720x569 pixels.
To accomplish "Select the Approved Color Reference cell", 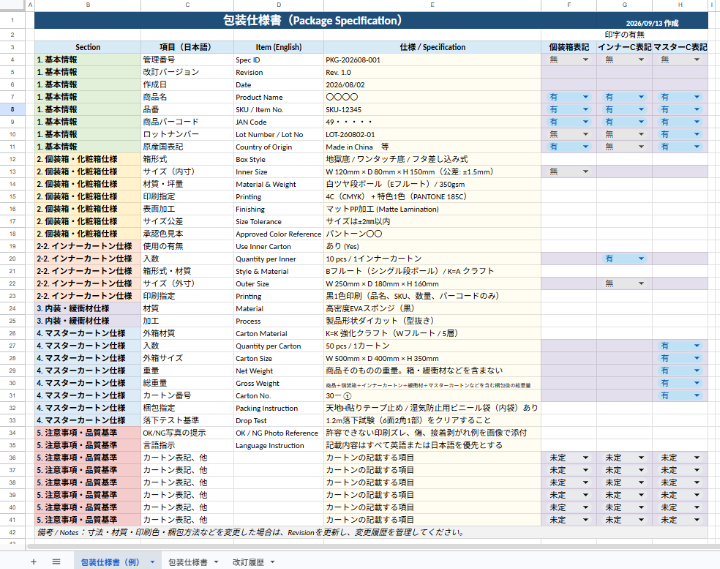I will (278, 234).
